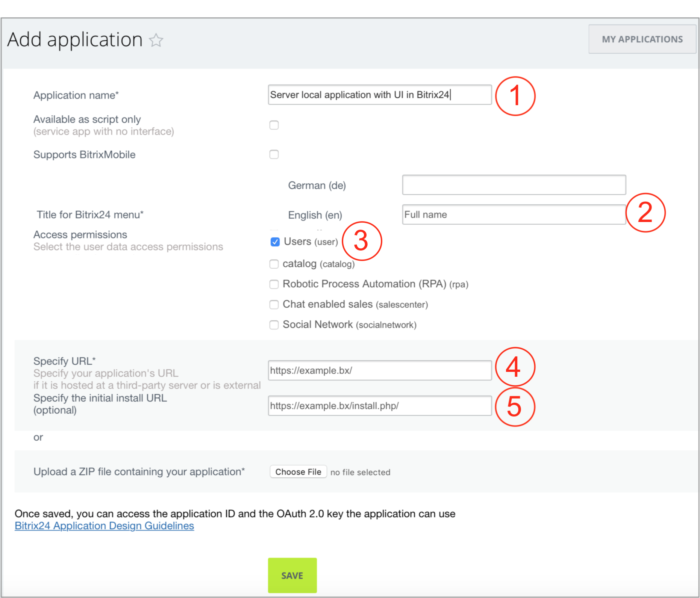
Task: Click the 'Specify URL*' label
Action: click(x=64, y=361)
